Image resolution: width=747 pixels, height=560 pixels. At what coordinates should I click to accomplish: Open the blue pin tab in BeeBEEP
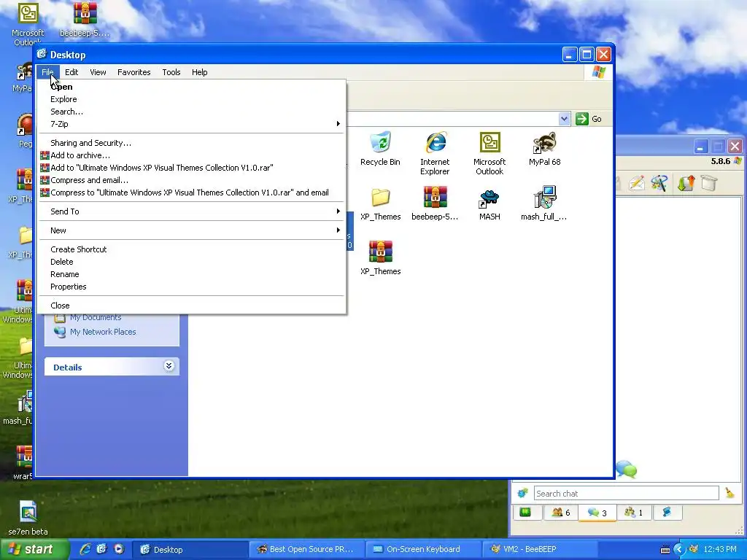(x=667, y=513)
